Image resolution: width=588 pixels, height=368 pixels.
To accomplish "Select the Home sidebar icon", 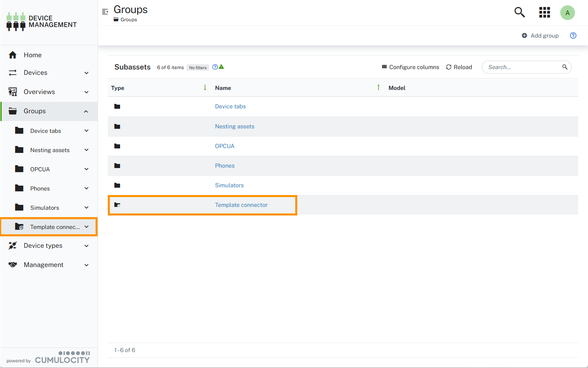I will [13, 55].
